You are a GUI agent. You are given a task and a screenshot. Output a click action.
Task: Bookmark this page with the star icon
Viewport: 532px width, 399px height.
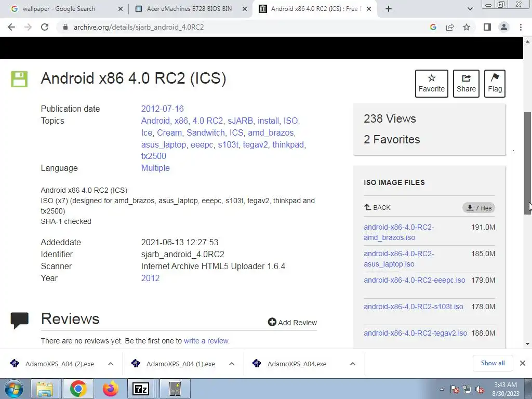467,27
